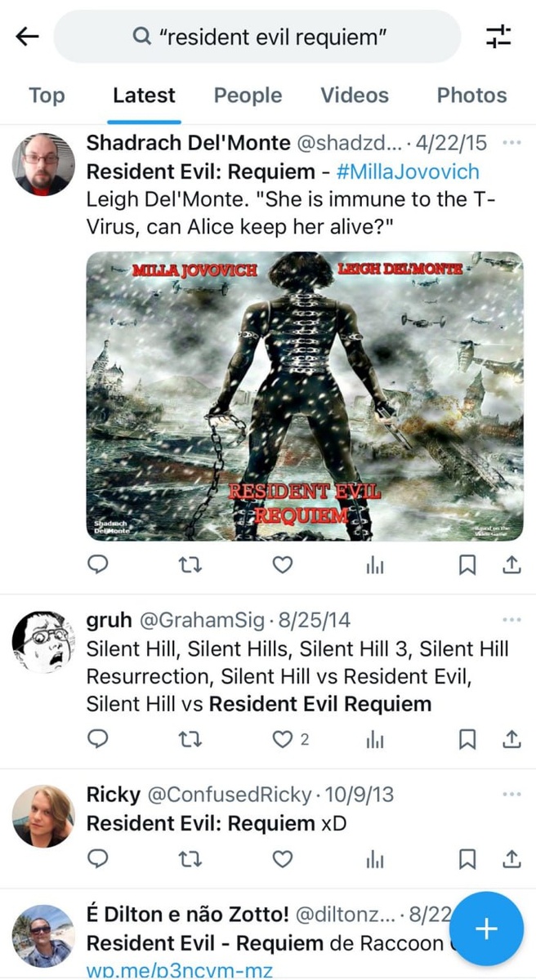The width and height of the screenshot is (536, 980).
Task: Retweet Ricky's Resident Evil: Requiem post
Action: pos(190,859)
